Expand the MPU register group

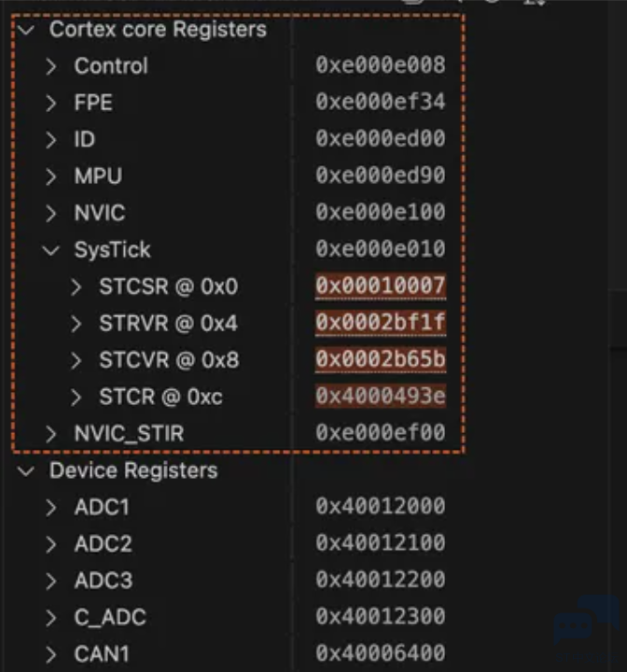pos(51,176)
